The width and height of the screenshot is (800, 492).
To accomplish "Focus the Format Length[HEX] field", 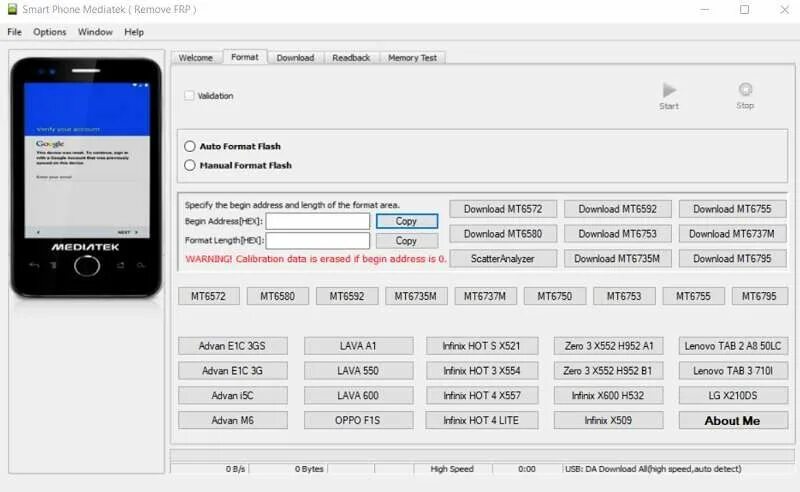I will (x=317, y=240).
